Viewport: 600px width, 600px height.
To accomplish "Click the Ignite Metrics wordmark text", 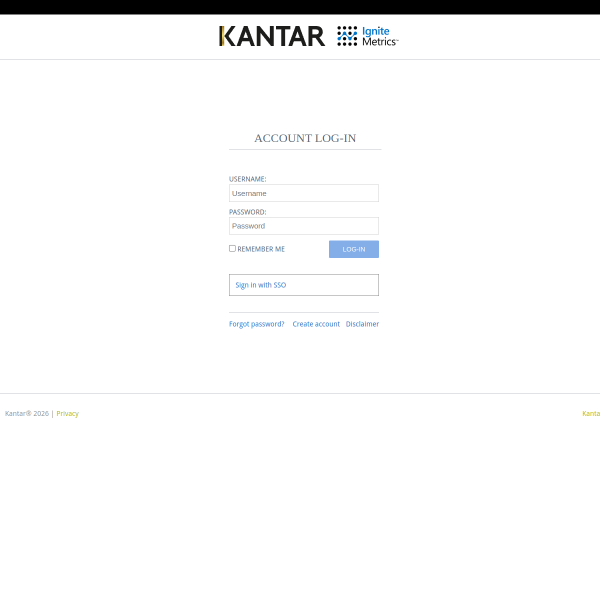I will tap(379, 36).
